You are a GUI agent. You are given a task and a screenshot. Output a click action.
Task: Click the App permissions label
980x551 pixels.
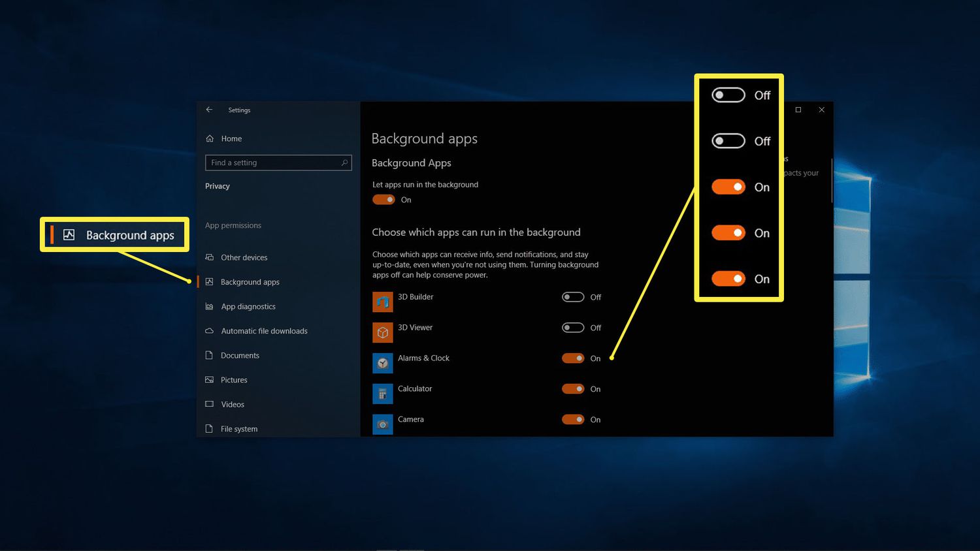[233, 225]
